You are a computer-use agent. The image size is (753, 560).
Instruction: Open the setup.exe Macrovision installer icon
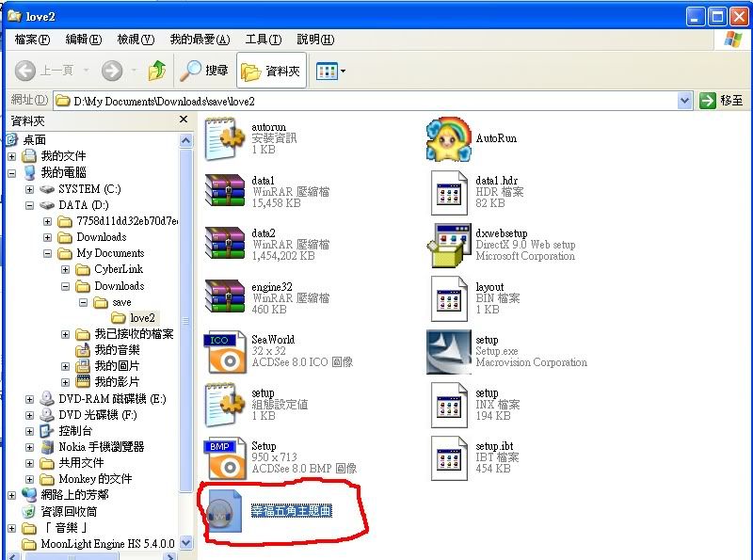[448, 351]
